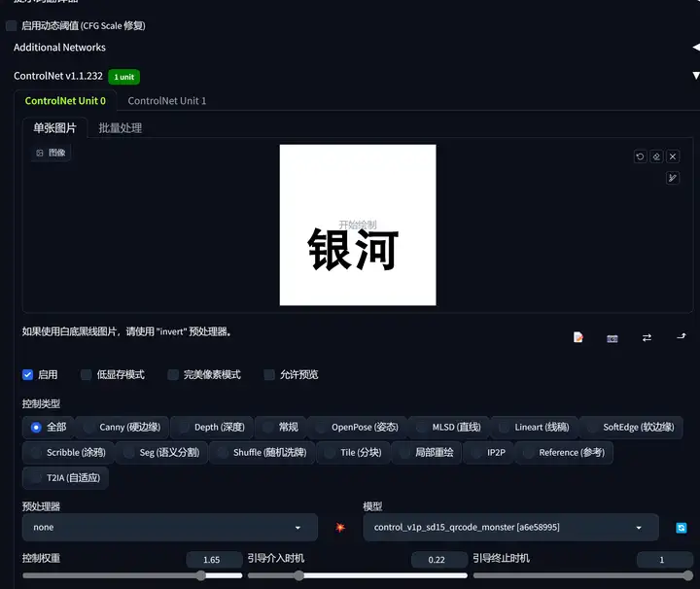Image resolution: width=700 pixels, height=589 pixels.
Task: Select Reference (参考) control type
Action: 564,453
